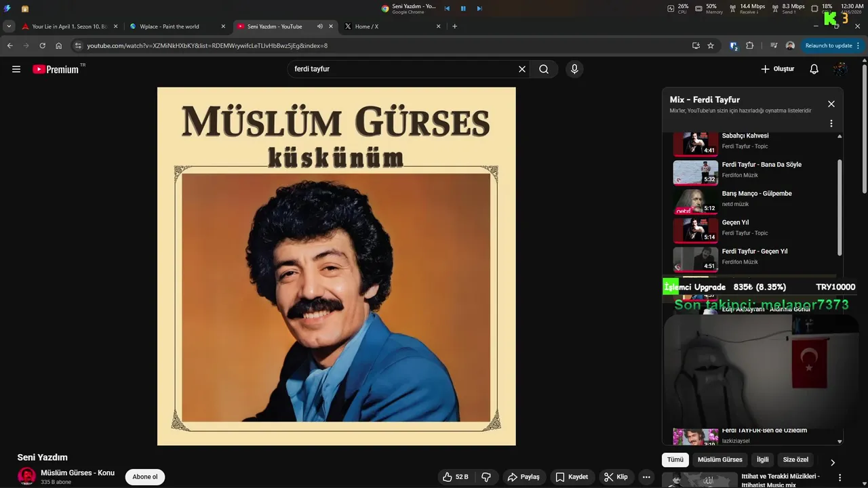
Task: Skip to previous track in top media bar
Action: (448, 8)
